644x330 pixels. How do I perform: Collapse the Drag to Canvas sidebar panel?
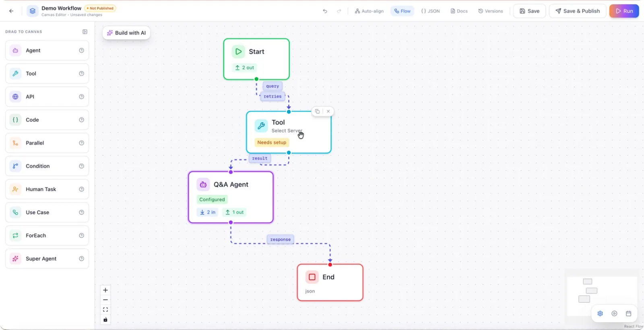85,32
